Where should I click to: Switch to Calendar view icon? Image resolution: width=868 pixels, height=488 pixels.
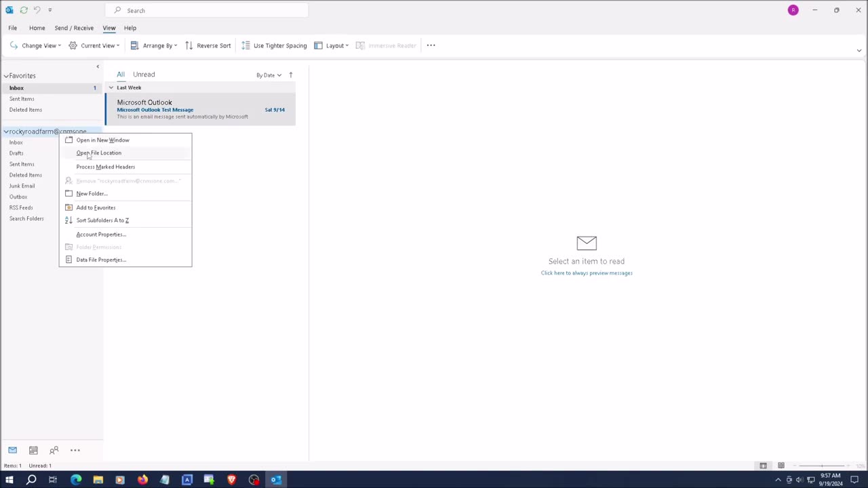33,450
